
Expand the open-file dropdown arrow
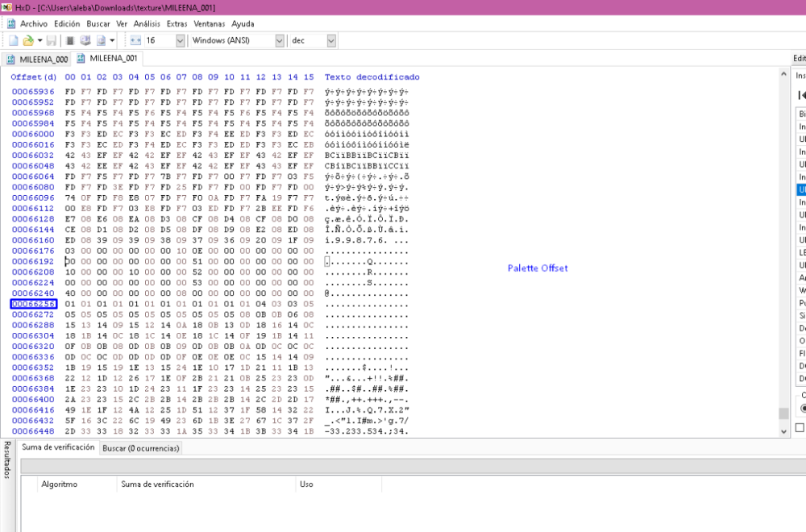point(40,40)
